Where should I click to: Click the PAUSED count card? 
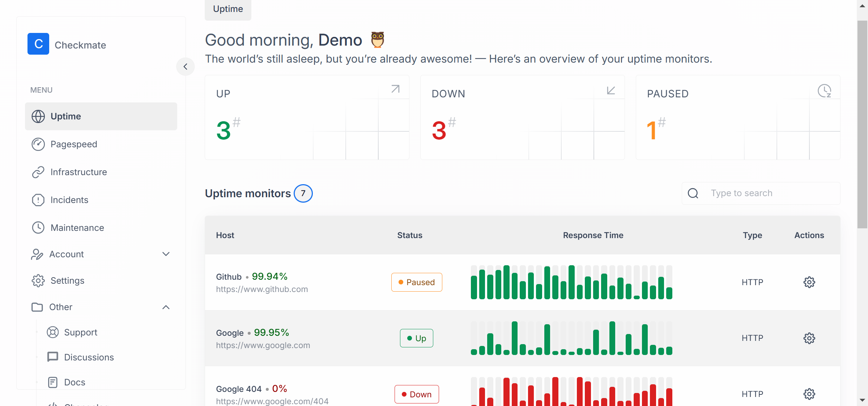tap(738, 117)
